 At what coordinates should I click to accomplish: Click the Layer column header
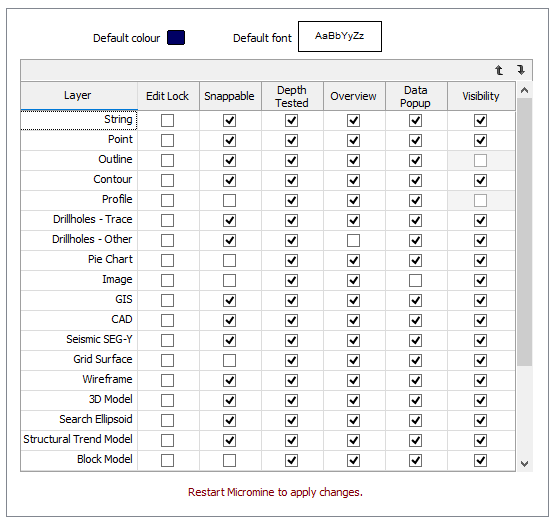click(x=79, y=96)
